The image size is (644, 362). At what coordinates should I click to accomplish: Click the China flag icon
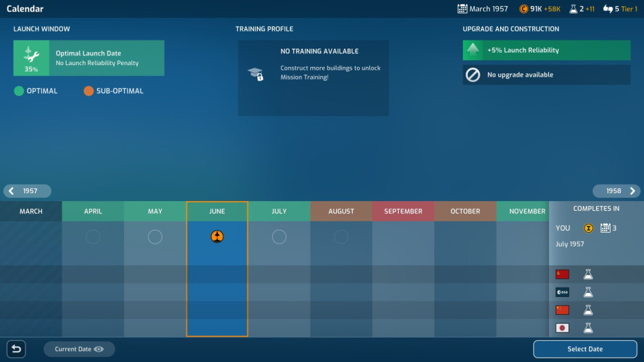click(562, 310)
